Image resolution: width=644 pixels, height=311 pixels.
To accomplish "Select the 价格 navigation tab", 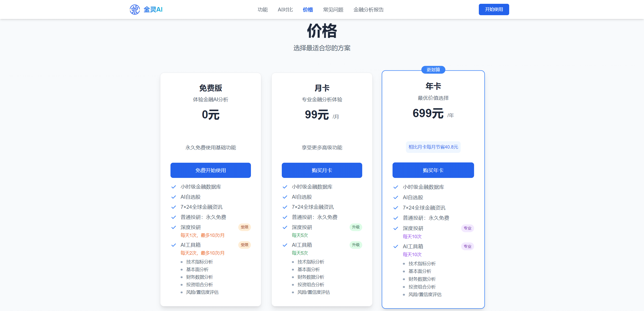I will pyautogui.click(x=308, y=10).
